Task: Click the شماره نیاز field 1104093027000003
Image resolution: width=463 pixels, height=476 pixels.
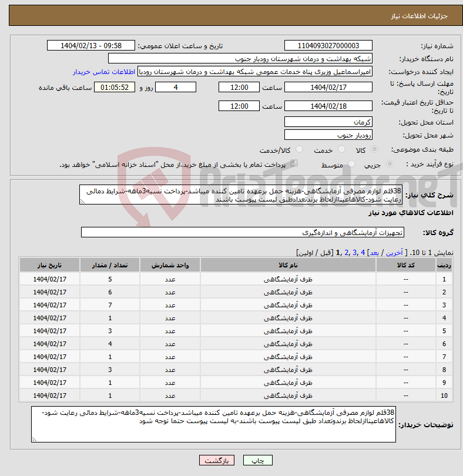Action: pos(328,45)
